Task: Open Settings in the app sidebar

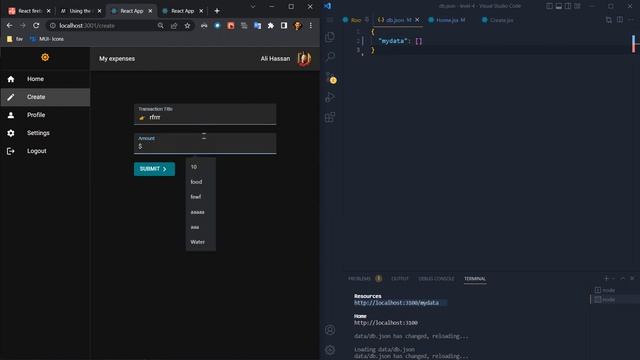Action: [x=45, y=133]
